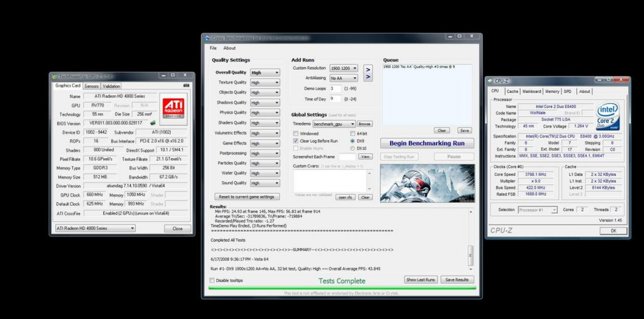Viewport: 644px width, 319px height.
Task: Open CPU-Z Memory tab
Action: click(x=552, y=91)
